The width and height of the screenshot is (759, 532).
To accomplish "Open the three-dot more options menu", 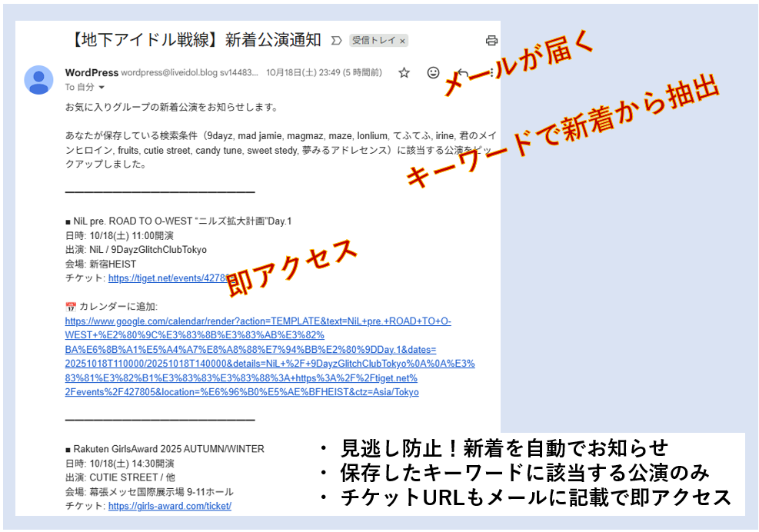I will [x=491, y=73].
